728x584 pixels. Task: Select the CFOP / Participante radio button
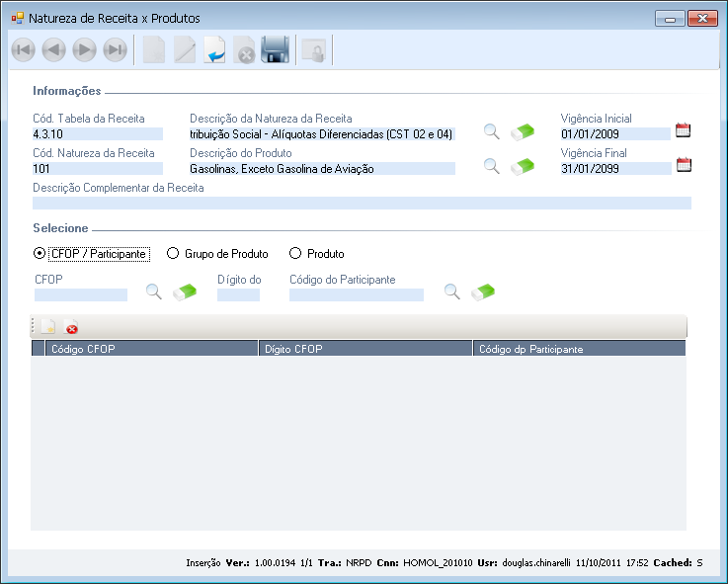40,254
